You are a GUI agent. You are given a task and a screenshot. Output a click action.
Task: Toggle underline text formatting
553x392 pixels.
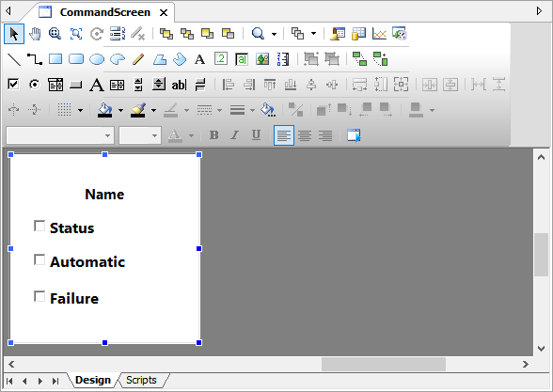click(x=256, y=135)
